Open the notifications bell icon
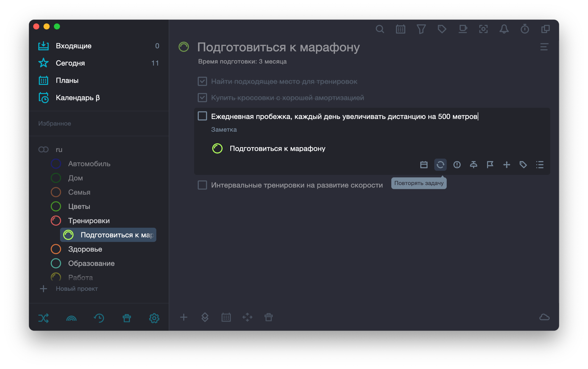The width and height of the screenshot is (588, 369). [x=504, y=29]
